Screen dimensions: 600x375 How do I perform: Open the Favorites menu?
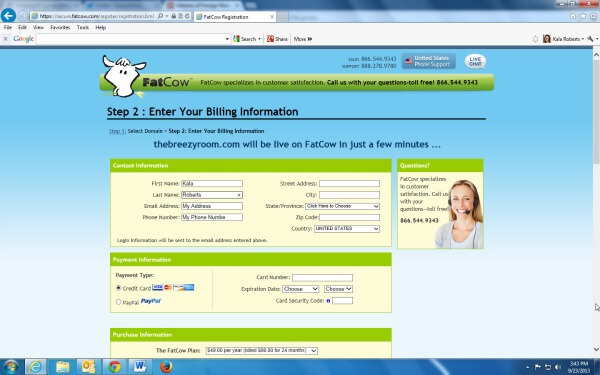coord(60,28)
